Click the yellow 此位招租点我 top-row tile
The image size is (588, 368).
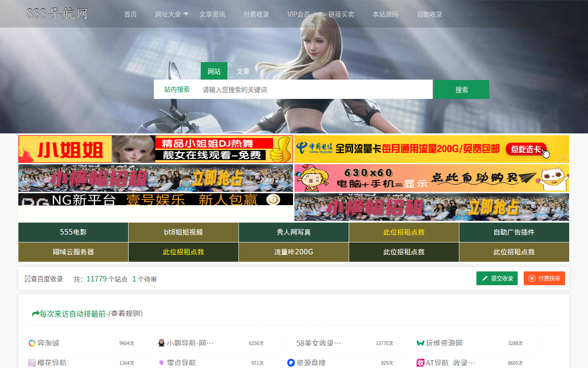(x=404, y=232)
